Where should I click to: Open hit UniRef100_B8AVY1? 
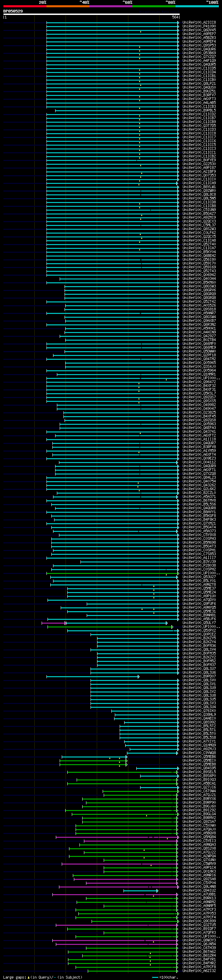click(x=199, y=512)
